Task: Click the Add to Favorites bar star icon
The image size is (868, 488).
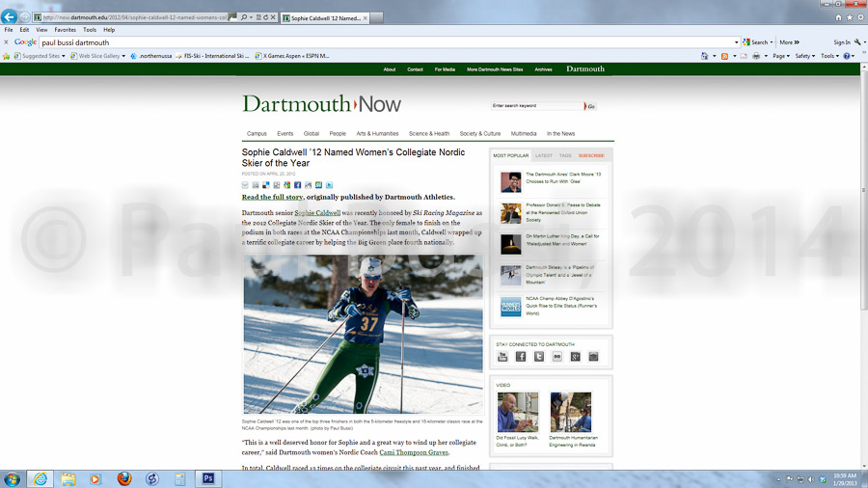Action: [x=7, y=56]
